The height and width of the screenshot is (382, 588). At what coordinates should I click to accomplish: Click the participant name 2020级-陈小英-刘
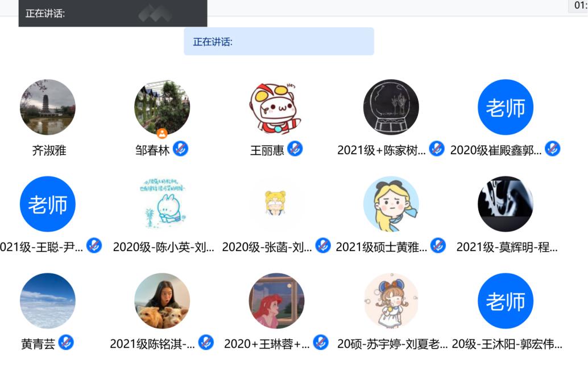[163, 247]
